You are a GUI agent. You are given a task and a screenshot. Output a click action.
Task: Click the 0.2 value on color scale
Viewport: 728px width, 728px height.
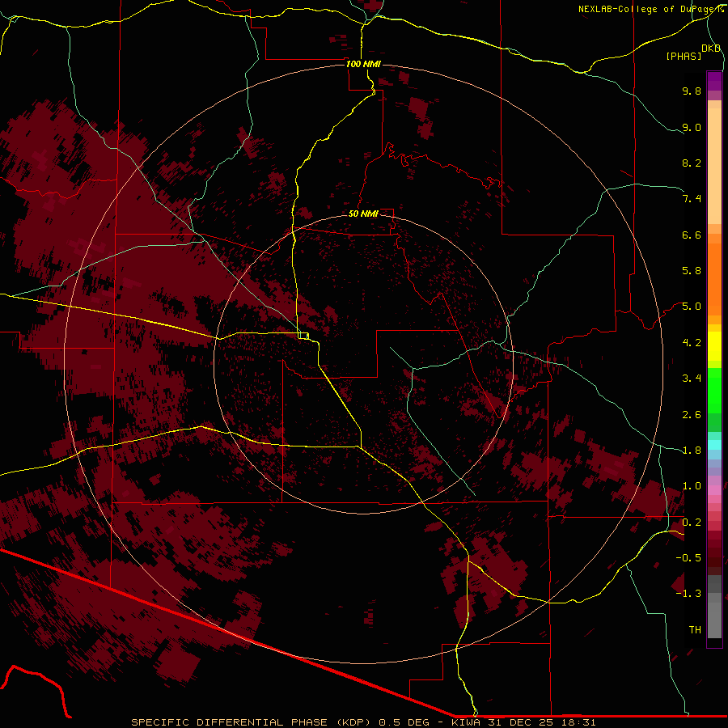tap(692, 523)
